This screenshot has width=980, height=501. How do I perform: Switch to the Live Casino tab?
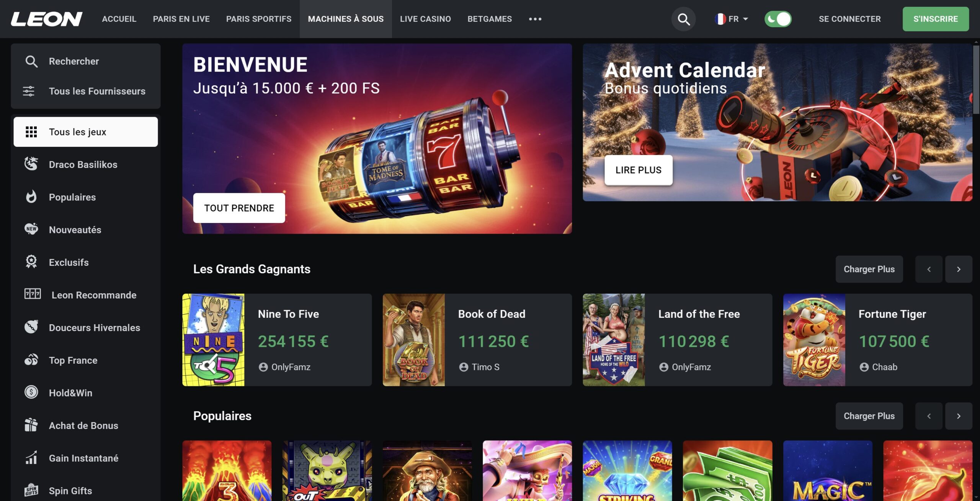pos(425,19)
